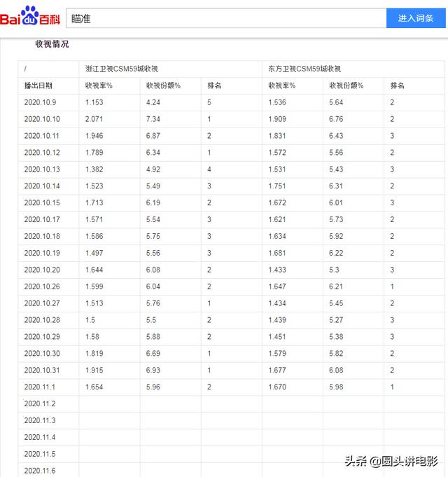Click the rating value 1.751
The image size is (448, 477).
(277, 186)
